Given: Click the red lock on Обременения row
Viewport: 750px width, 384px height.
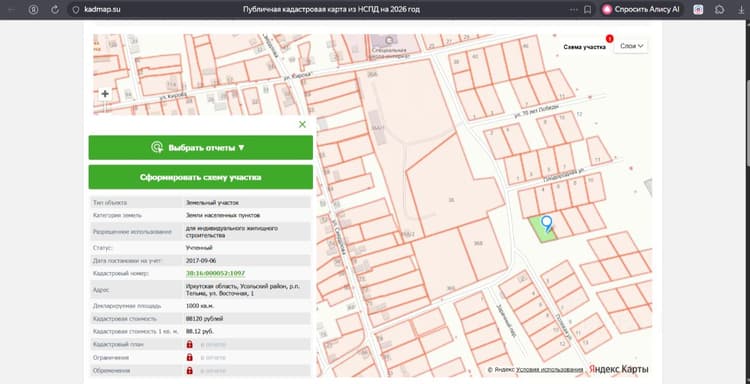Looking at the screenshot, I should click(189, 370).
